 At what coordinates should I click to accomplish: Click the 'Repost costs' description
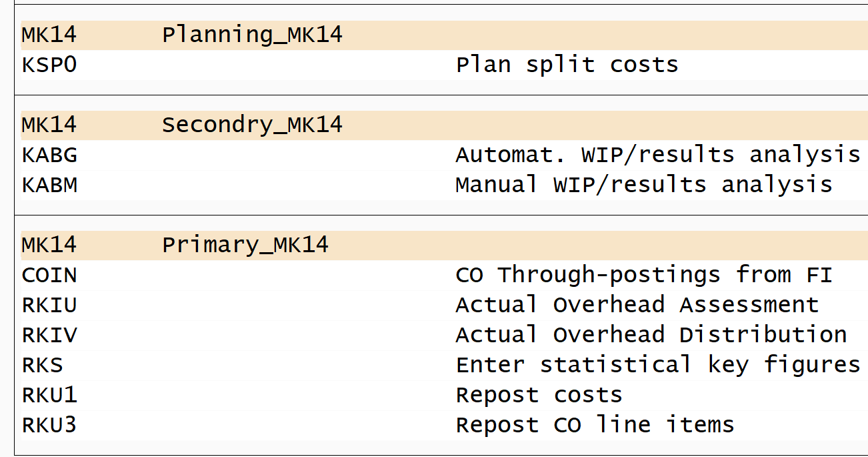pyautogui.click(x=539, y=395)
